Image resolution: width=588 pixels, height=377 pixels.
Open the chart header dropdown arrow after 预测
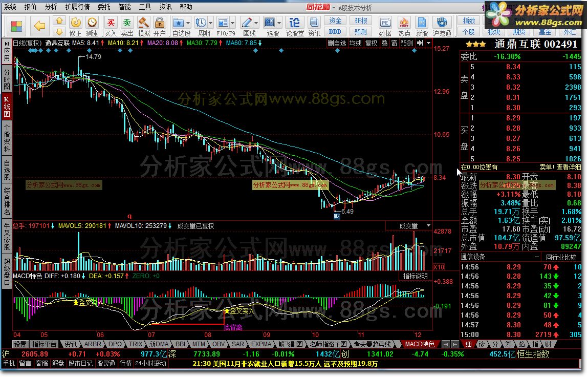[428, 43]
